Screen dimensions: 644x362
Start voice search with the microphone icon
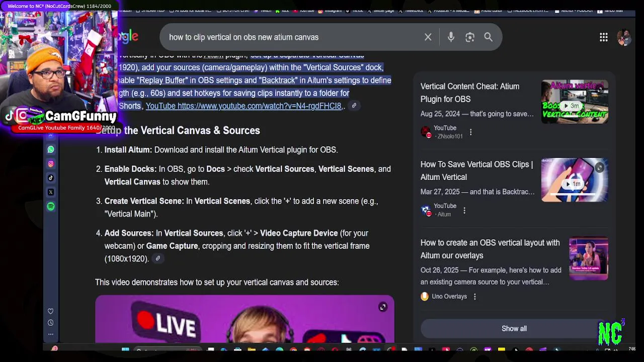(451, 37)
